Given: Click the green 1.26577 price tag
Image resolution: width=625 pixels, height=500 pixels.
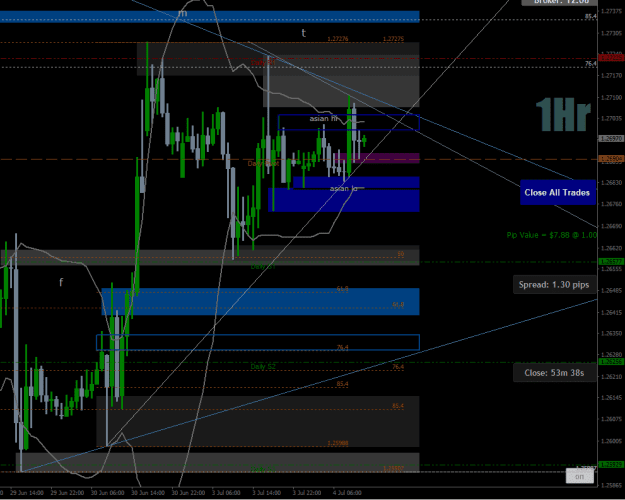Looking at the screenshot, I should tap(611, 262).
